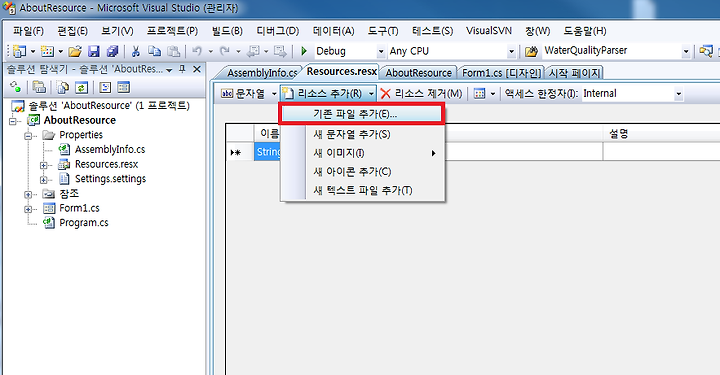Click the new-row selector marked with asterisk
720x375 pixels.
click(240, 152)
